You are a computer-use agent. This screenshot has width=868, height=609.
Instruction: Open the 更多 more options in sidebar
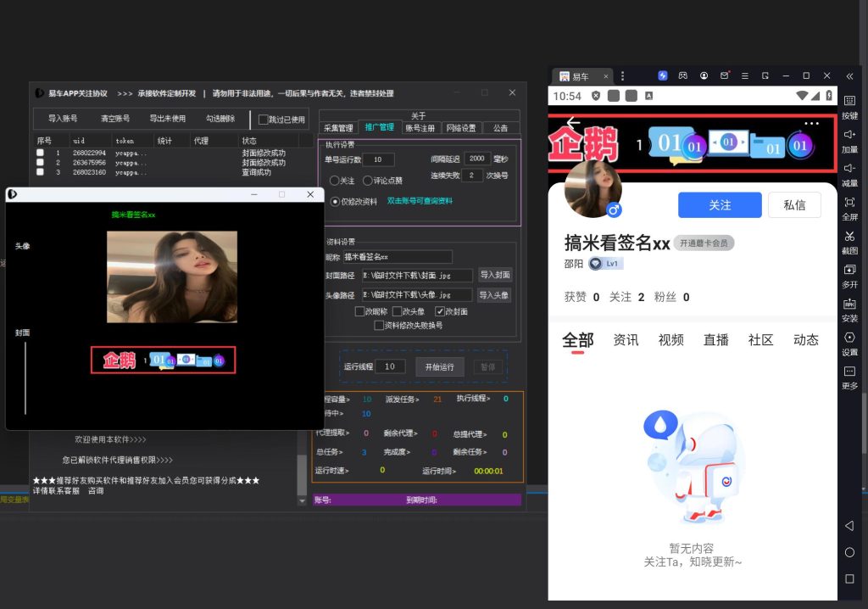pos(849,372)
